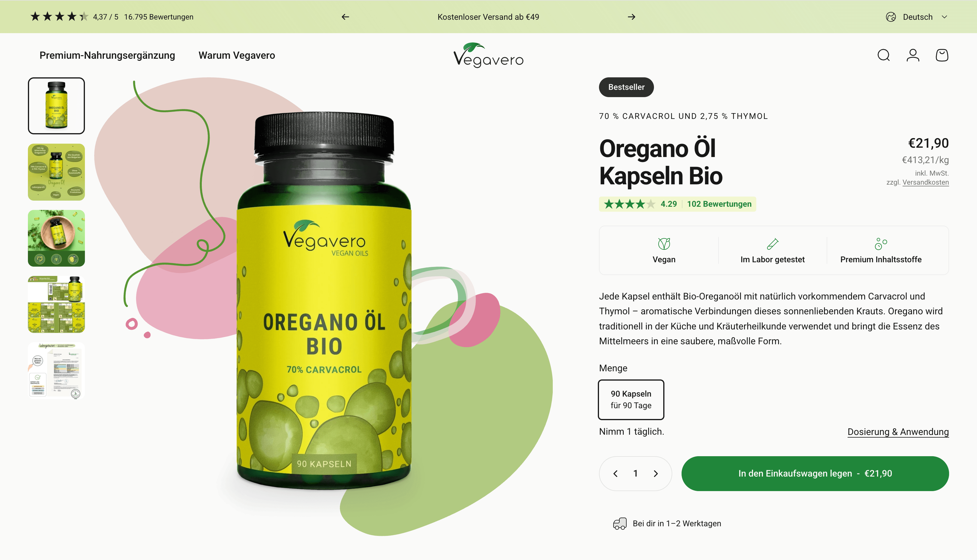
Task: Open Warum Vegavero menu item
Action: point(237,55)
